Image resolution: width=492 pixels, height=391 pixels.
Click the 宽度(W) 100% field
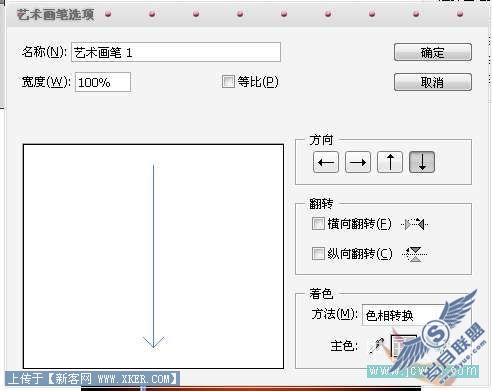(103, 82)
